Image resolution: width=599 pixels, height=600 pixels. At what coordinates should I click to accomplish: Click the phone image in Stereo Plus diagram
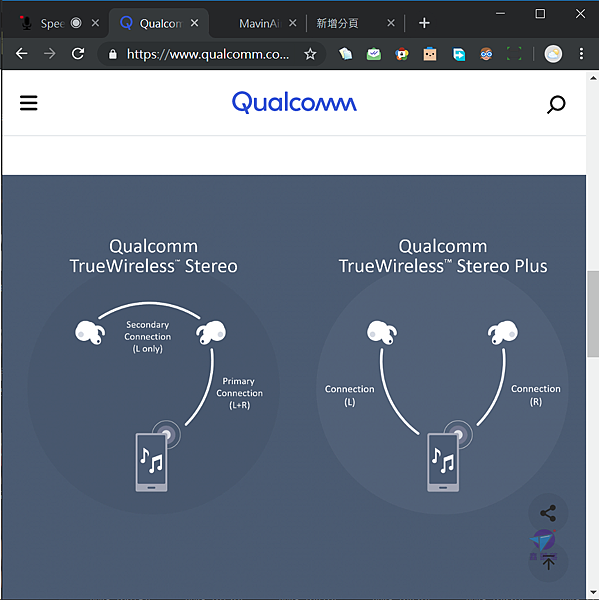click(x=443, y=463)
